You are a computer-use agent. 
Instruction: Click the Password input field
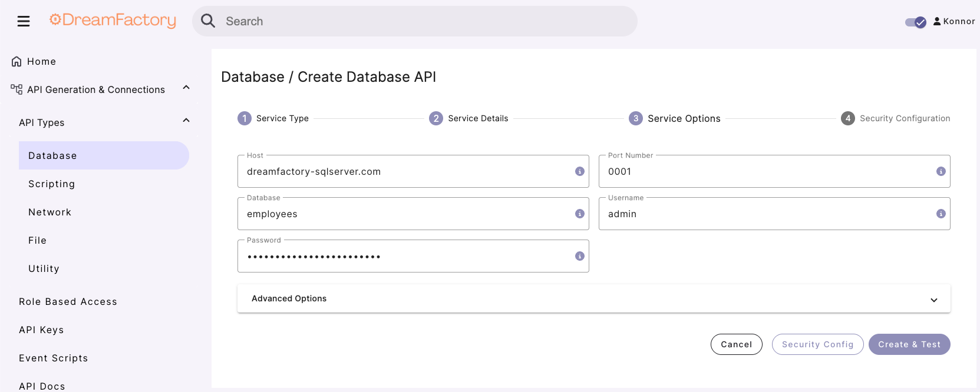coord(413,256)
